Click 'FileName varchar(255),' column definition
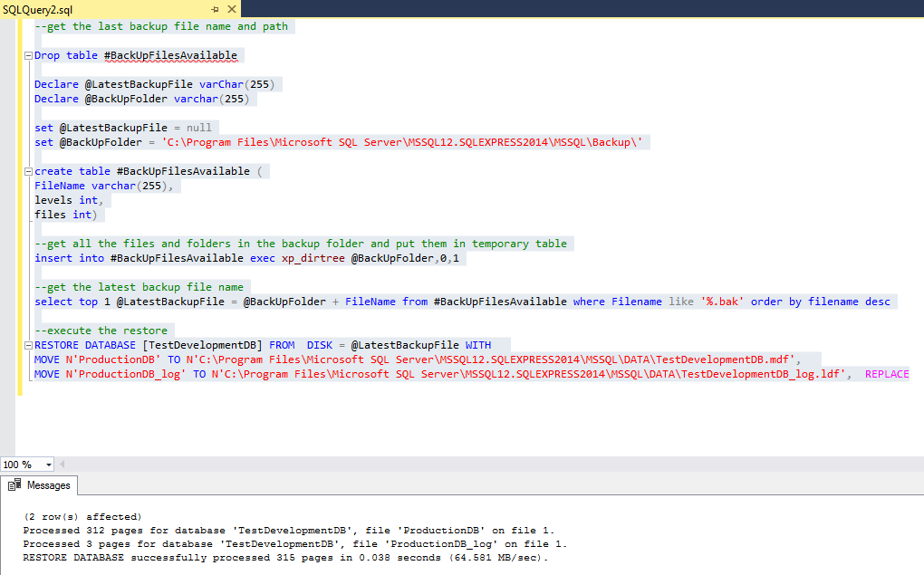 [x=103, y=186]
